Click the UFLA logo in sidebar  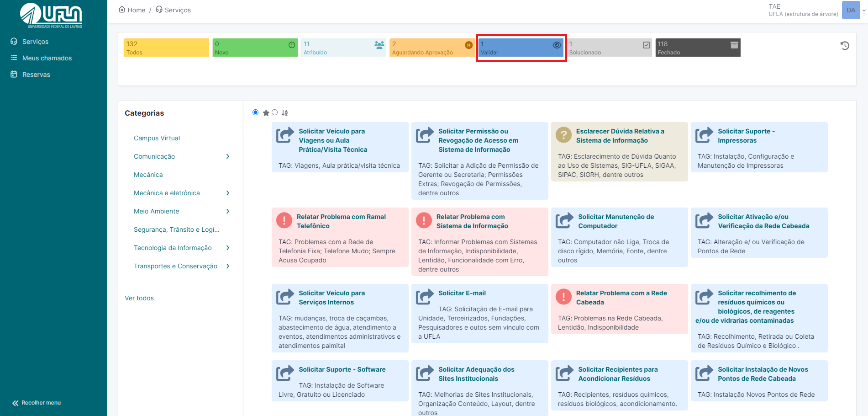[x=51, y=15]
